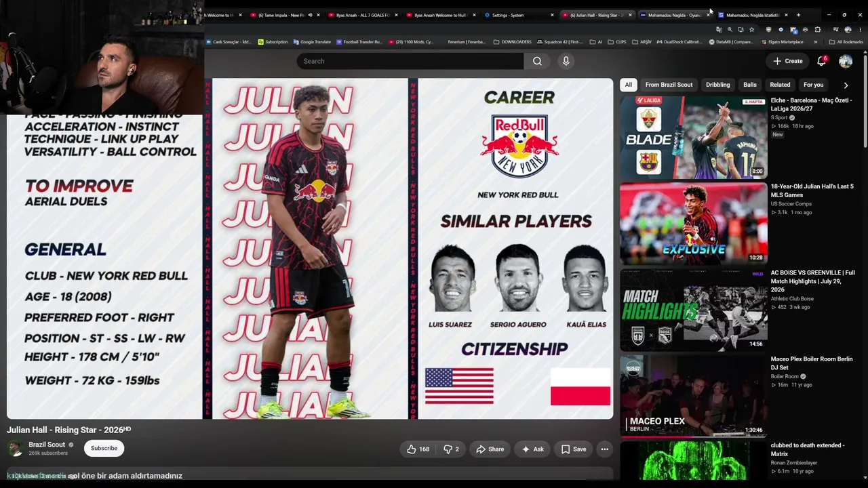Open Brazil Scout channel name link
This screenshot has width=868, height=488.
pos(47,445)
